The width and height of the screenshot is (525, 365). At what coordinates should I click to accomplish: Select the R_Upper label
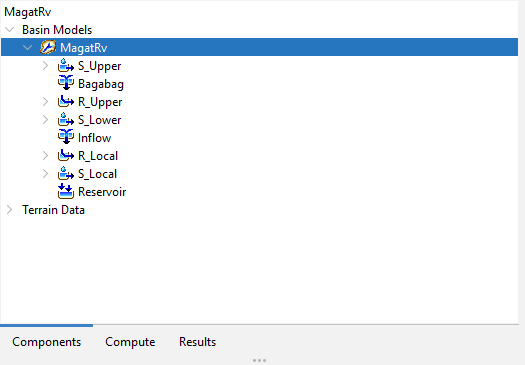pyautogui.click(x=100, y=102)
